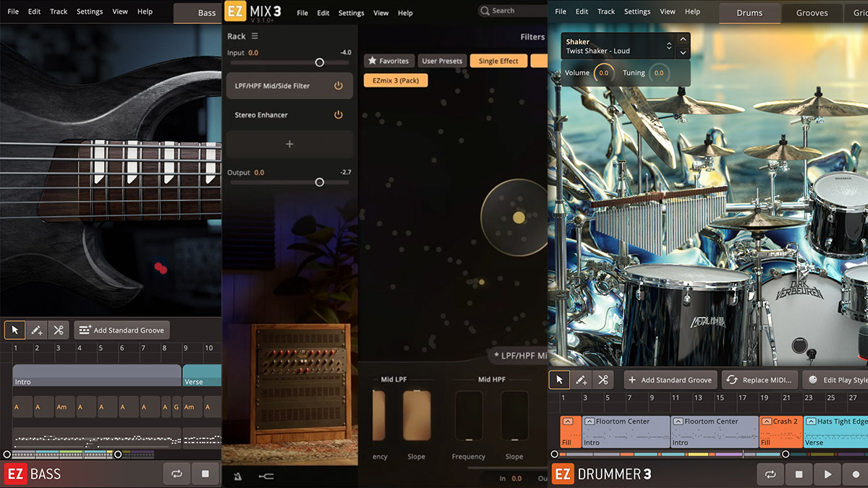This screenshot has width=868, height=488.
Task: Open the Rack hamburger menu
Action: 255,36
